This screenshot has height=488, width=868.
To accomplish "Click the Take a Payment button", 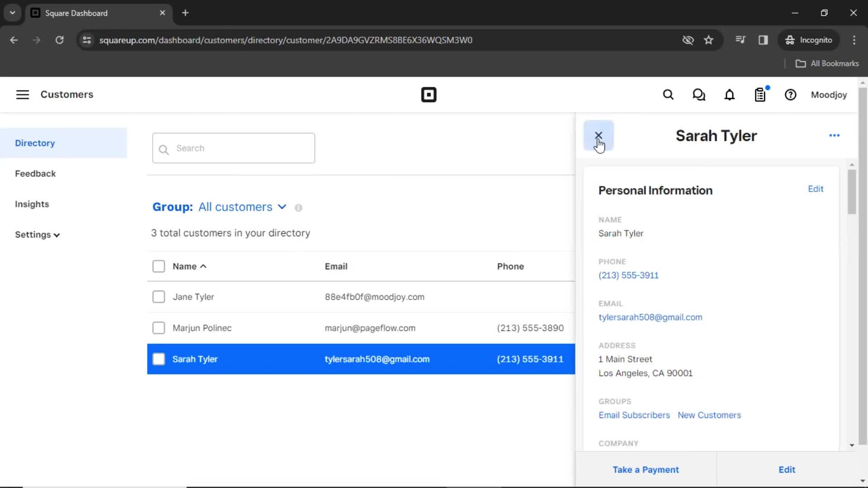I will tap(646, 470).
